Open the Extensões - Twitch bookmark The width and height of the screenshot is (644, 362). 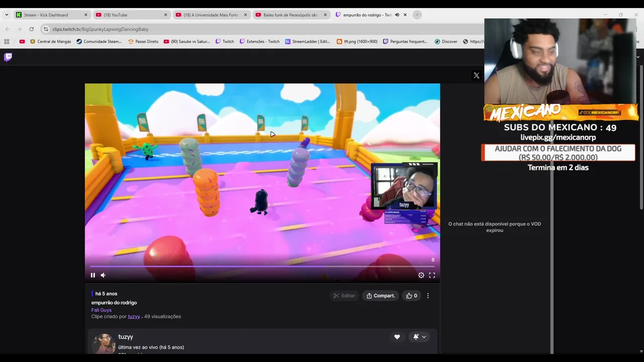pyautogui.click(x=260, y=42)
